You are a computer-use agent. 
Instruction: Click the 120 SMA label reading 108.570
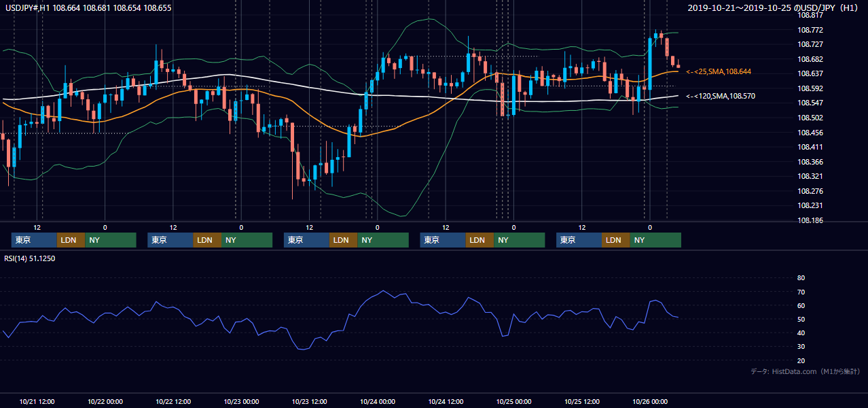tap(721, 96)
